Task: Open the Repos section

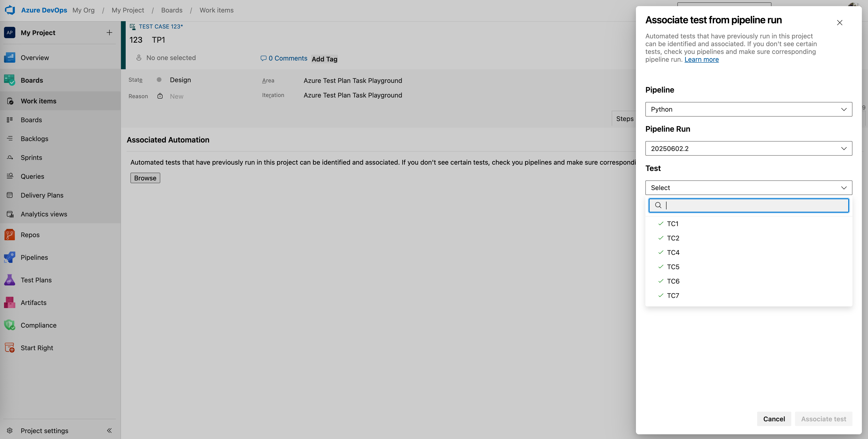Action: tap(9, 234)
